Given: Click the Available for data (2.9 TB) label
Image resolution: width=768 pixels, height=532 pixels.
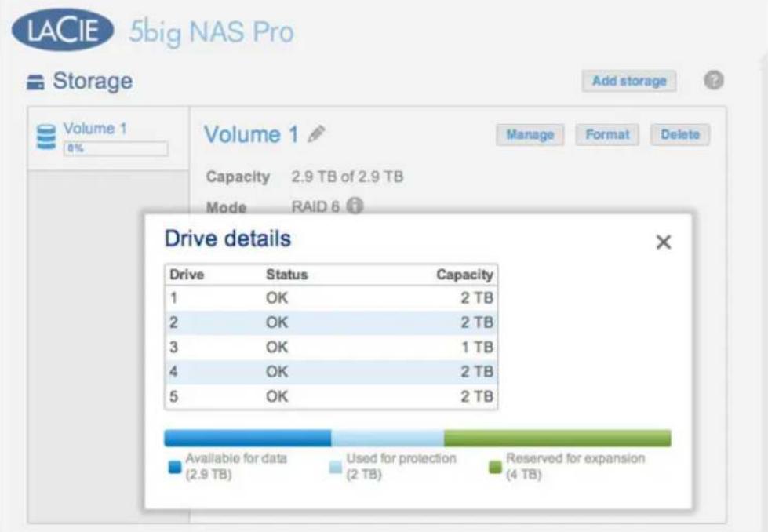Looking at the screenshot, I should coord(236,466).
